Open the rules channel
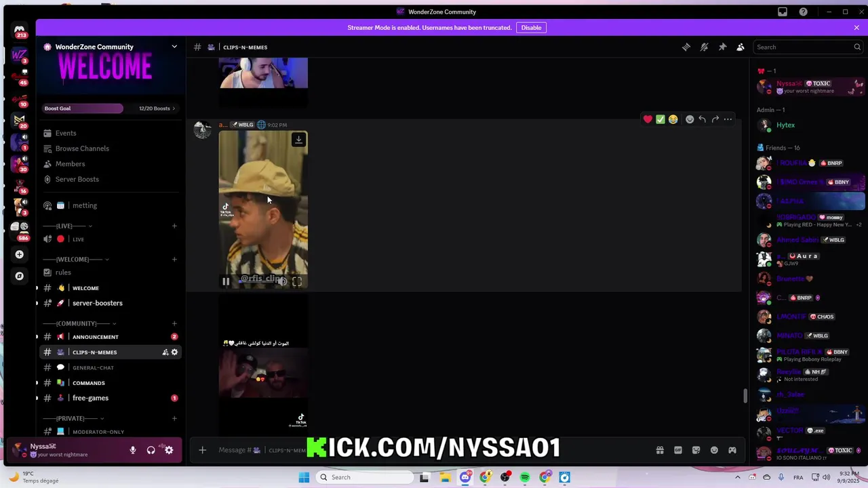Screen dimensions: 868x488 pos(110,272)
